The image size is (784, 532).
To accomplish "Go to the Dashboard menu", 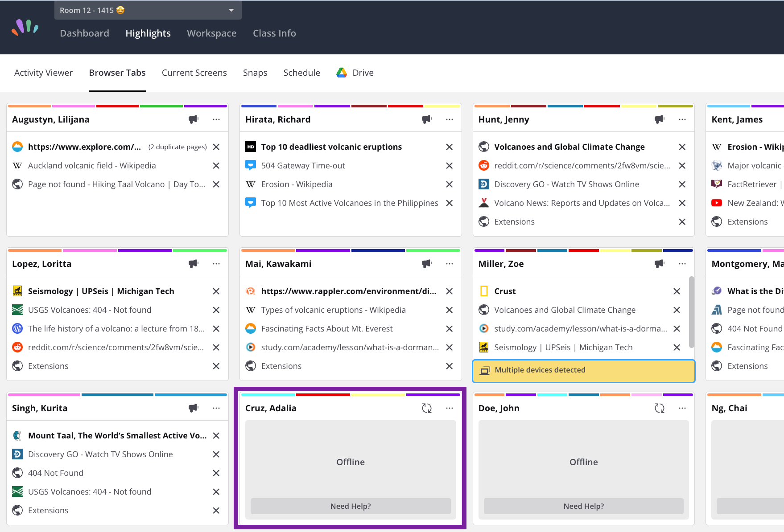I will pos(84,33).
